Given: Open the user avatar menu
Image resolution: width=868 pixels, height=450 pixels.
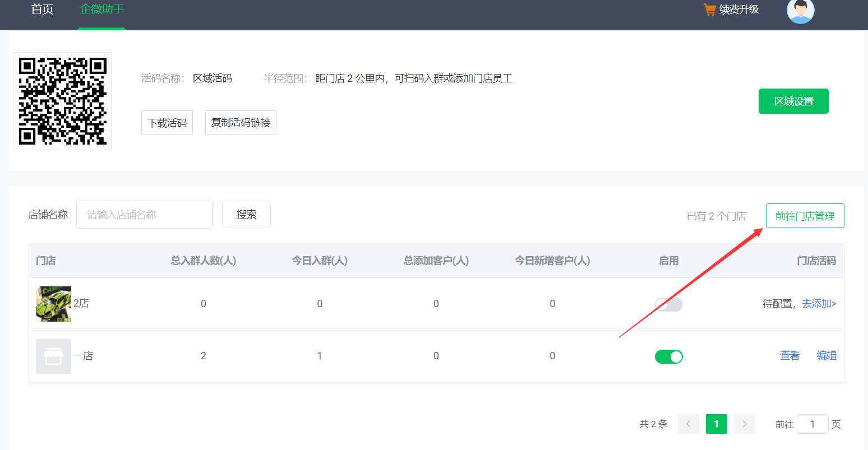Looking at the screenshot, I should tap(800, 11).
